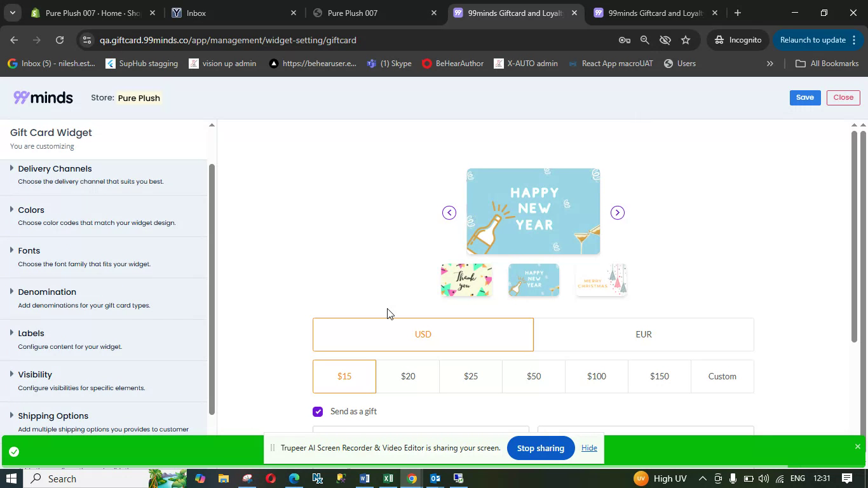Open the zoom magnifier icon in address bar
Screen dimensions: 868x488
pyautogui.click(x=645, y=40)
